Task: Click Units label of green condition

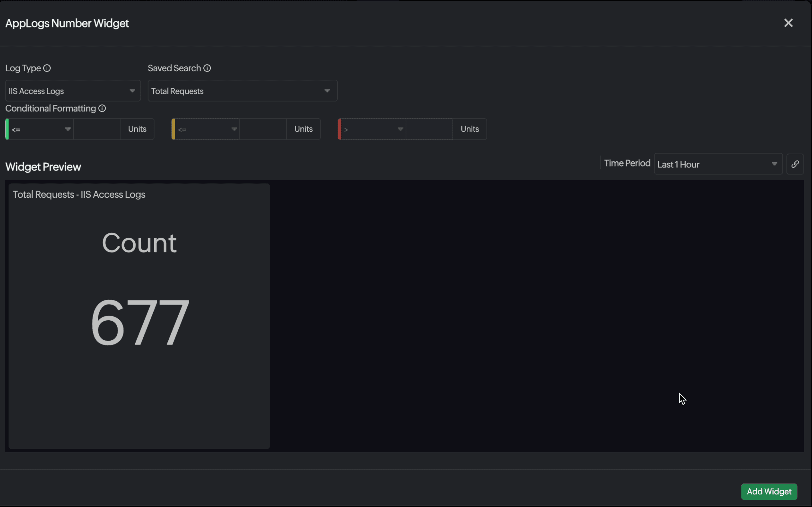Action: tap(137, 129)
